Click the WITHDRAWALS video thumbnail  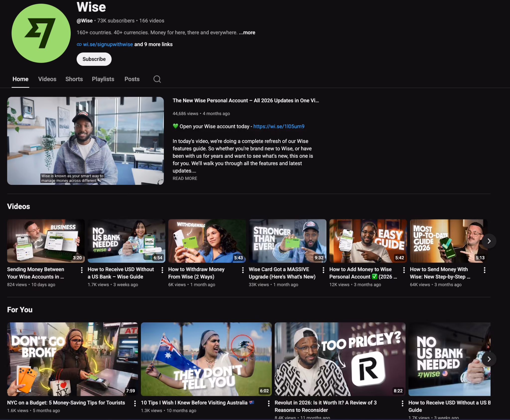[x=207, y=241]
